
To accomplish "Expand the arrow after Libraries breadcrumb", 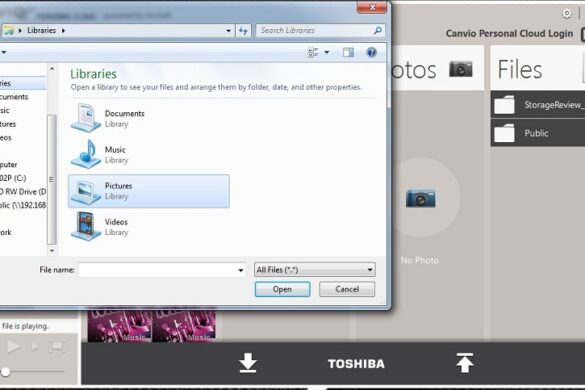I will 63,31.
